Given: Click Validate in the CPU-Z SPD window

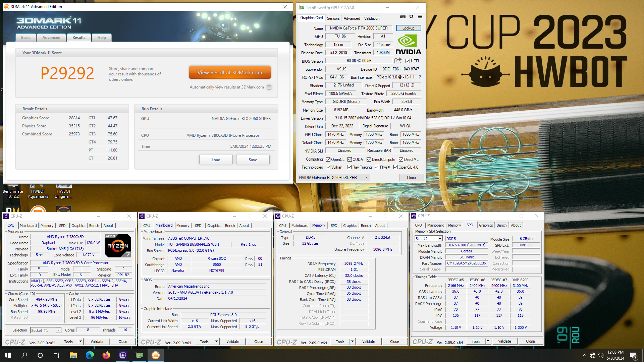Looking at the screenshot, I should [504, 341].
